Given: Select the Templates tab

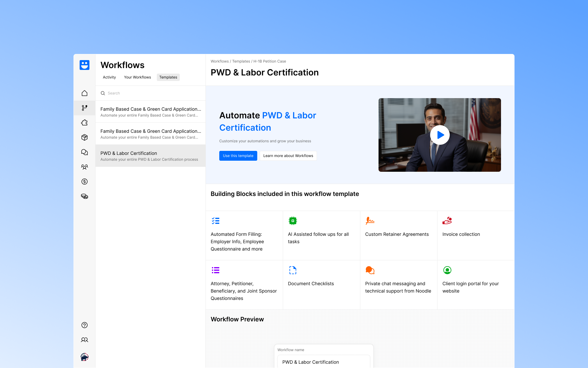Looking at the screenshot, I should tap(168, 77).
